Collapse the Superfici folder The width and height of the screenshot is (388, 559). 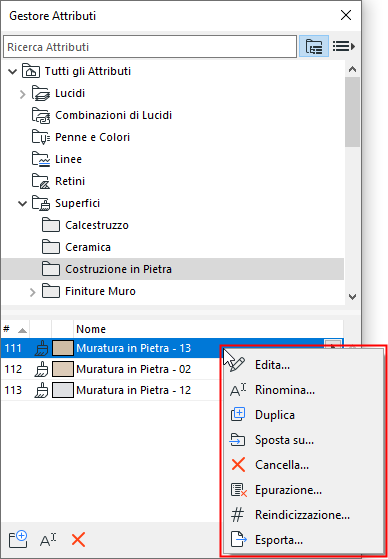click(x=22, y=204)
